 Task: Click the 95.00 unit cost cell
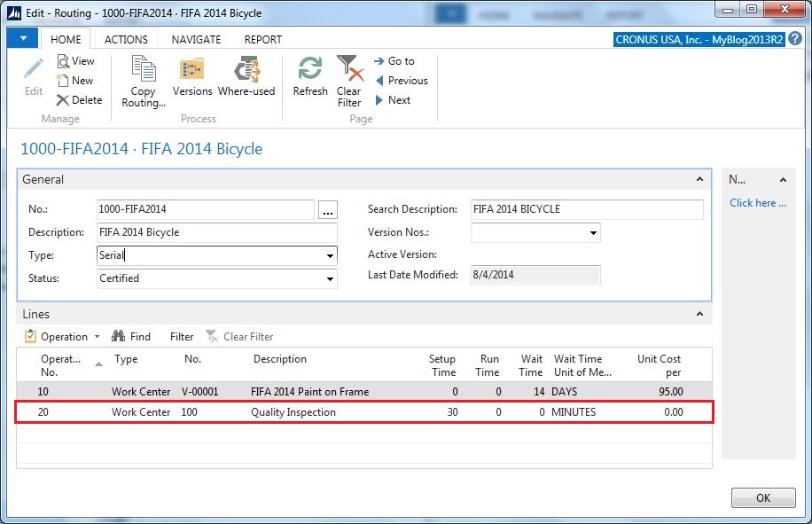click(671, 392)
